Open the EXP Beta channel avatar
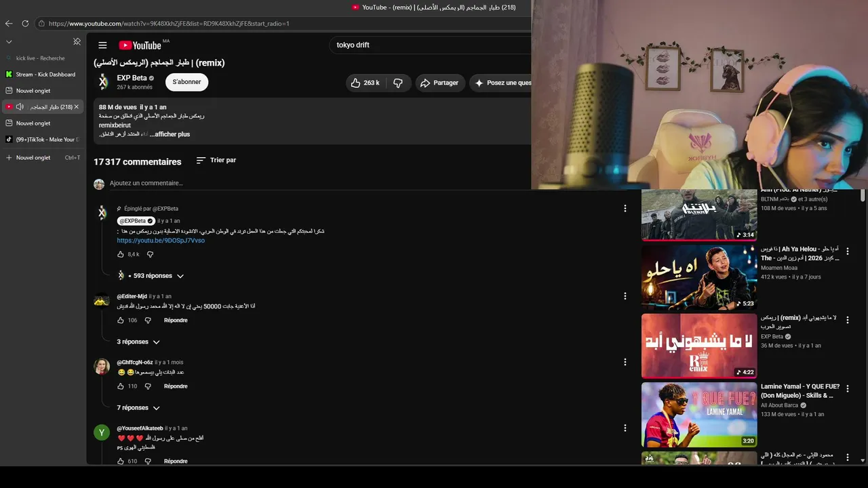 pos(102,83)
